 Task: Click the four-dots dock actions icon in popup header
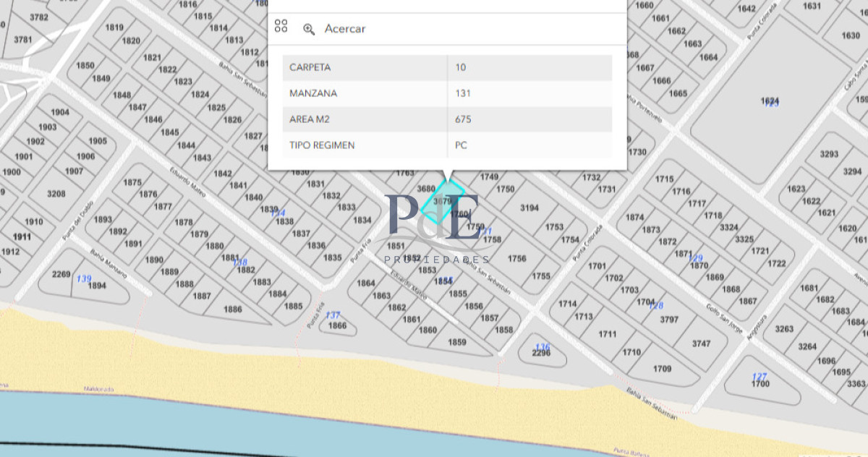(x=282, y=27)
